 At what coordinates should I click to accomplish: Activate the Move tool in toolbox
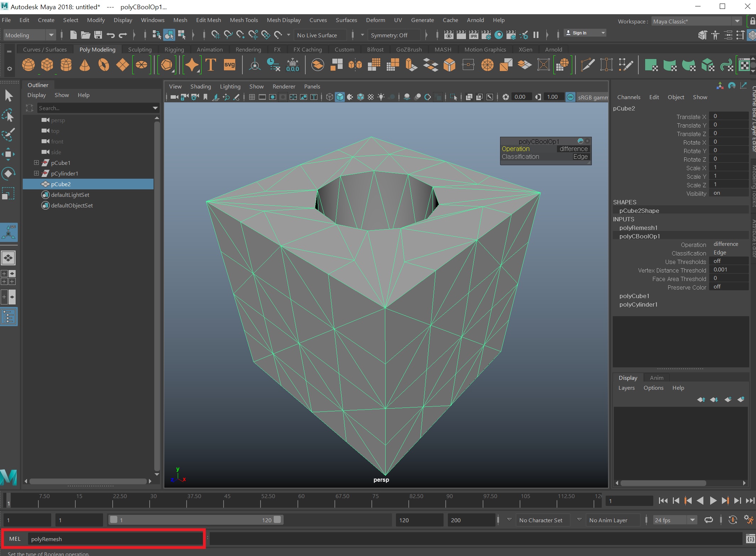tap(8, 154)
